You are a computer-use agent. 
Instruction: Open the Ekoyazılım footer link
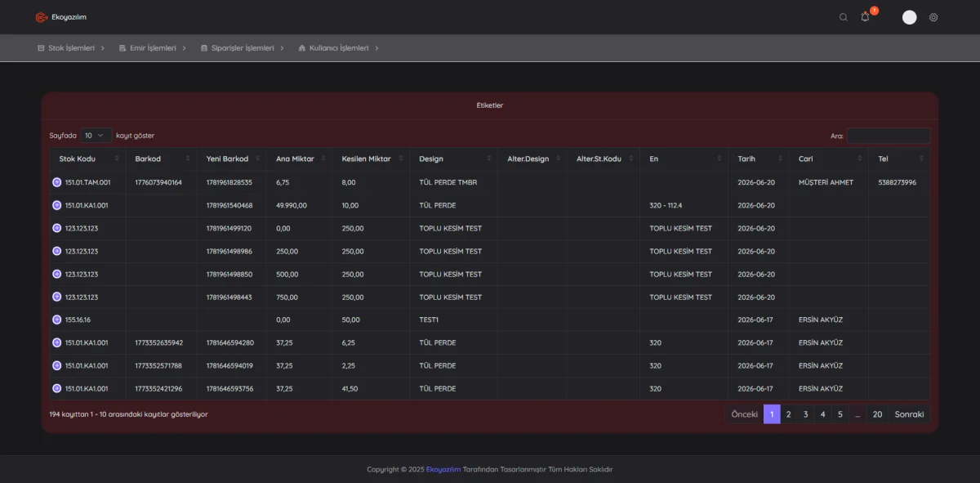click(443, 469)
